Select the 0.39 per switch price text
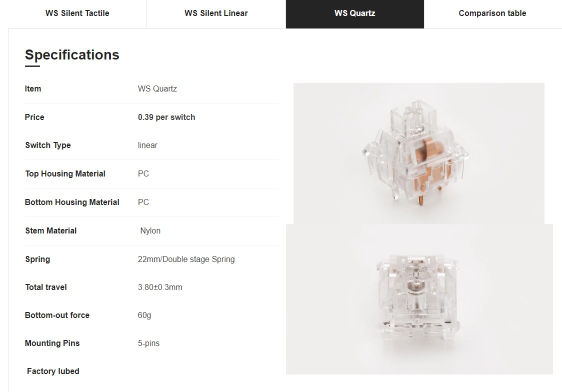The width and height of the screenshot is (562, 392). [x=166, y=117]
